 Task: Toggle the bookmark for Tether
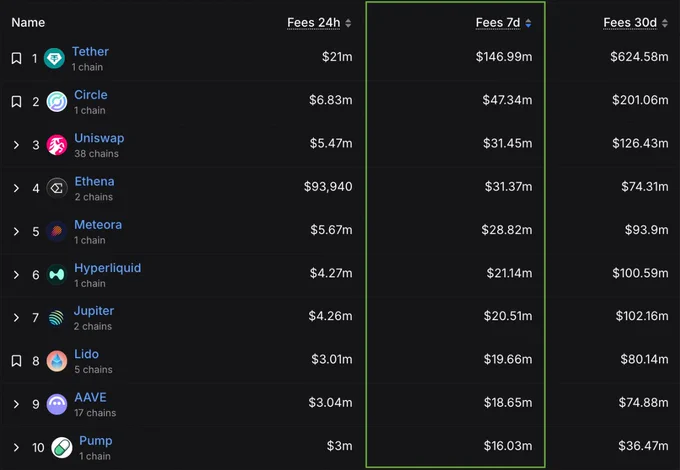16,59
